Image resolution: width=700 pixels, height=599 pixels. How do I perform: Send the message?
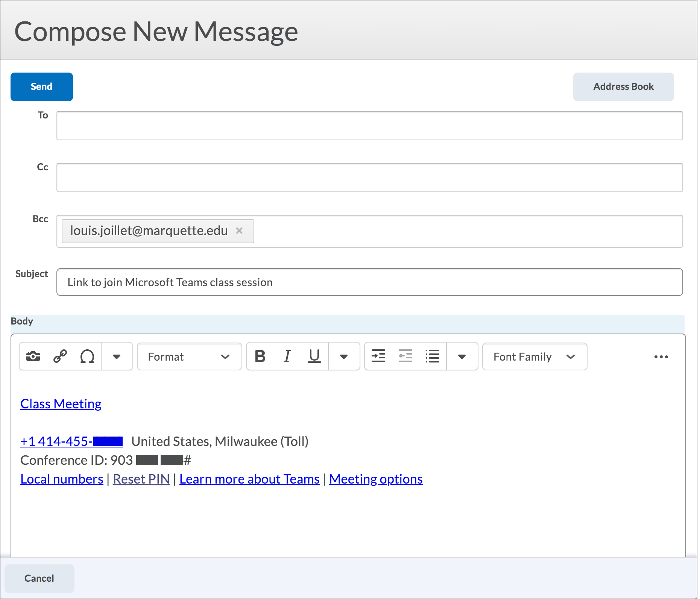click(42, 87)
